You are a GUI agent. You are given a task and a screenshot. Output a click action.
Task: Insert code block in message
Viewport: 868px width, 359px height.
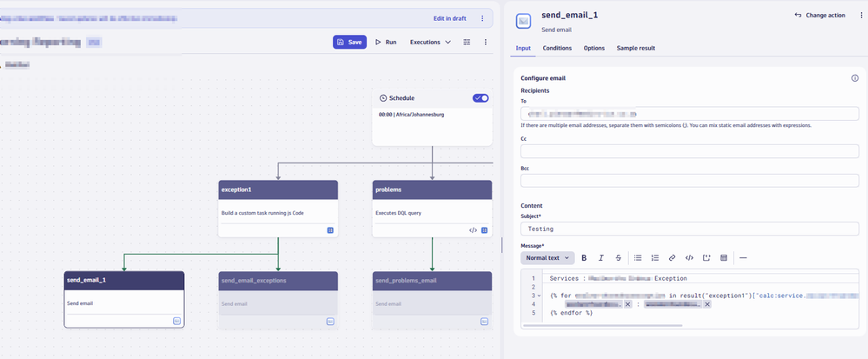click(x=689, y=258)
